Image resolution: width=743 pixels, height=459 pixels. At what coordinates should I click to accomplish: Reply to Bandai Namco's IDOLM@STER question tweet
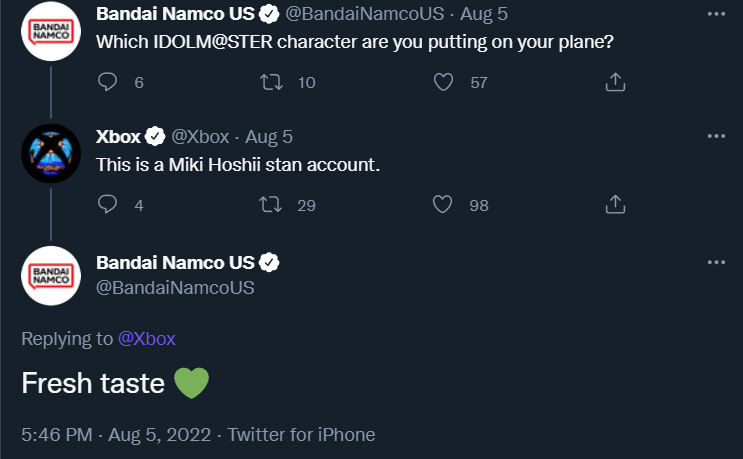[109, 82]
